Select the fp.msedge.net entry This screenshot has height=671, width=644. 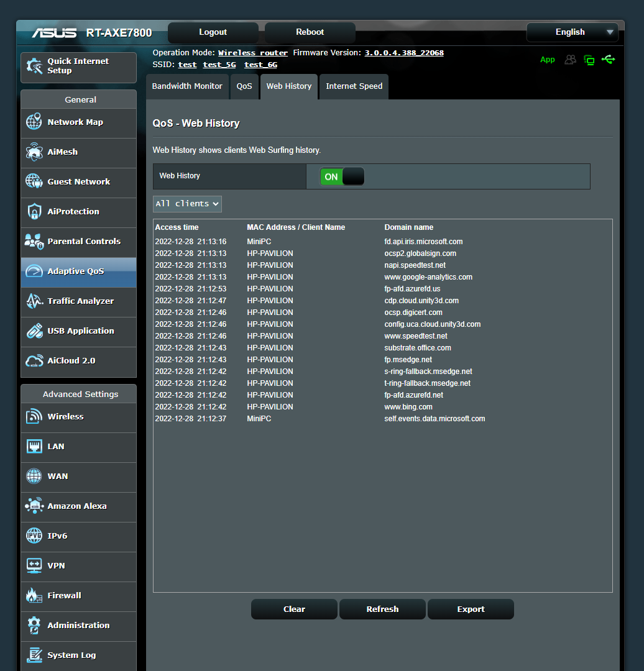pos(408,360)
